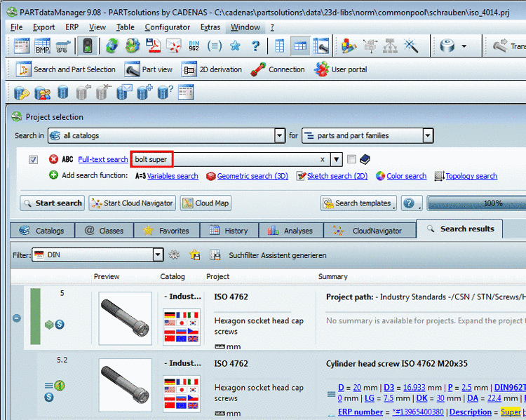Image resolution: width=526 pixels, height=420 pixels.
Task: Click the magic wand toolbar icon
Action: (x=411, y=46)
